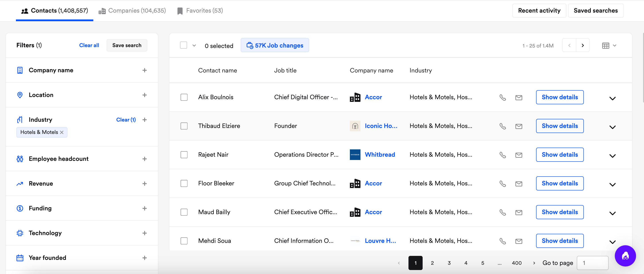644x274 pixels.
Task: Select the checkbox for Maud Bailly
Action: pyautogui.click(x=184, y=212)
